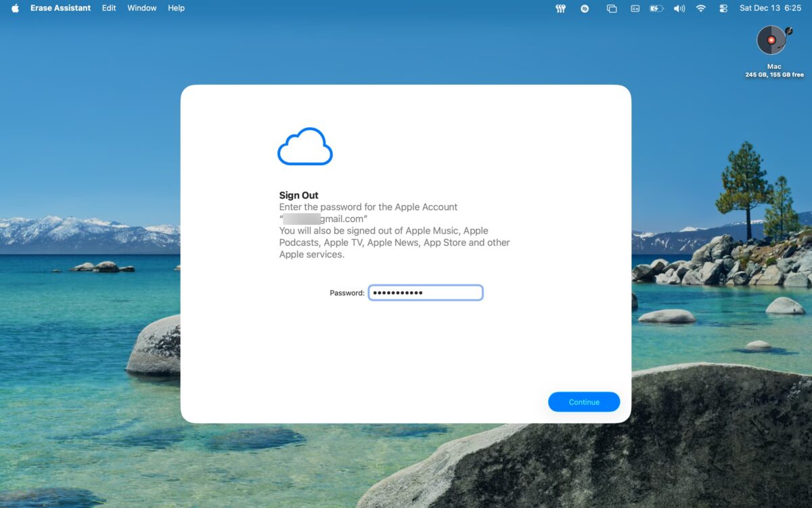Open the Window menu

(x=142, y=8)
